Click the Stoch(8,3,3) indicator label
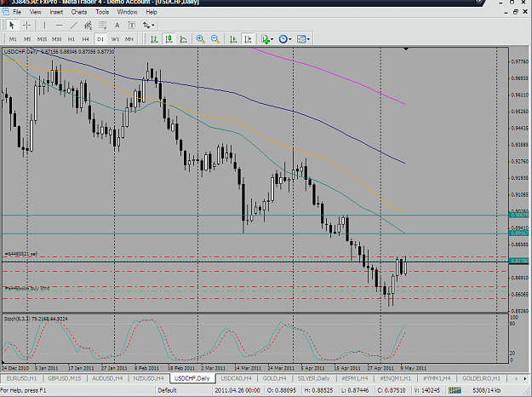This screenshot has height=397, width=532. (36, 319)
